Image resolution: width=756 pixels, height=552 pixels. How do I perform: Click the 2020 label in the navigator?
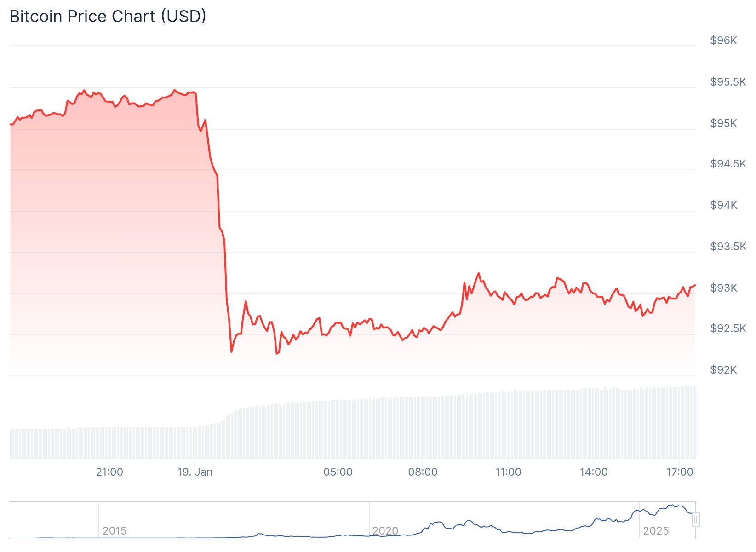tap(385, 531)
